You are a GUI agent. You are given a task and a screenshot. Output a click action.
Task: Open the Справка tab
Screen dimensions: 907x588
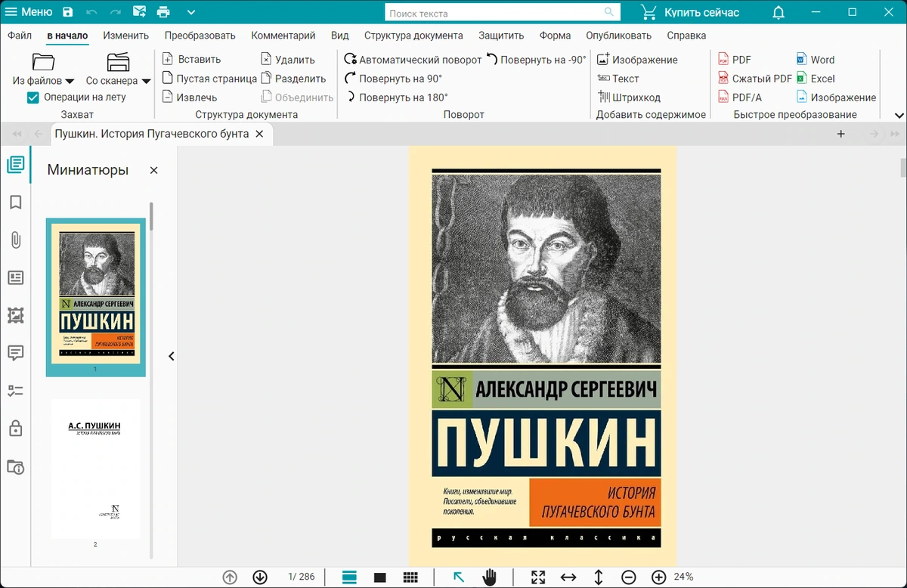(686, 35)
